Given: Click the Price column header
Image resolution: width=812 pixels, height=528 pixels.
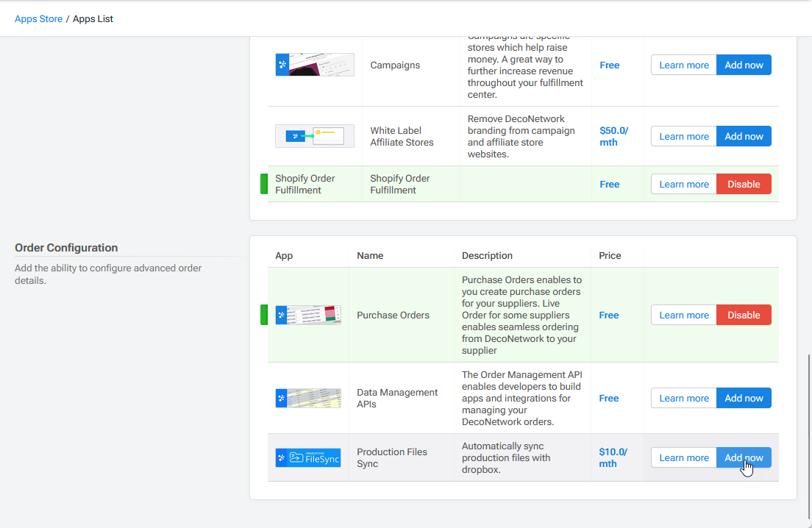Looking at the screenshot, I should (610, 256).
